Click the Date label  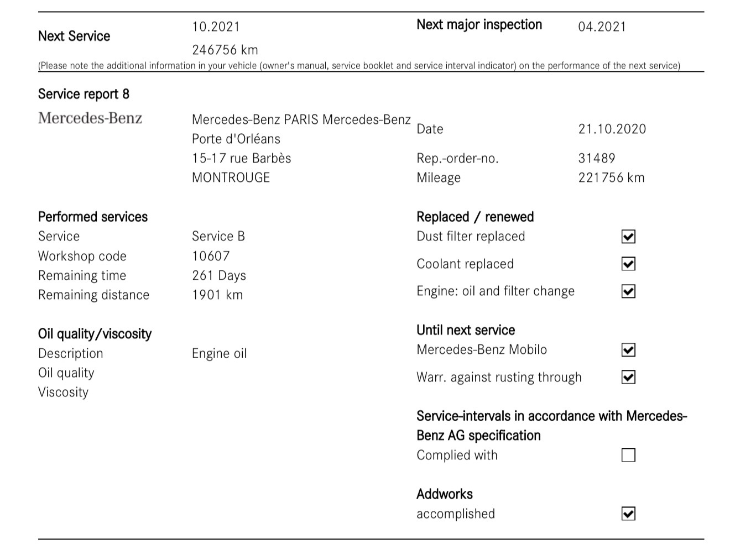pos(430,129)
